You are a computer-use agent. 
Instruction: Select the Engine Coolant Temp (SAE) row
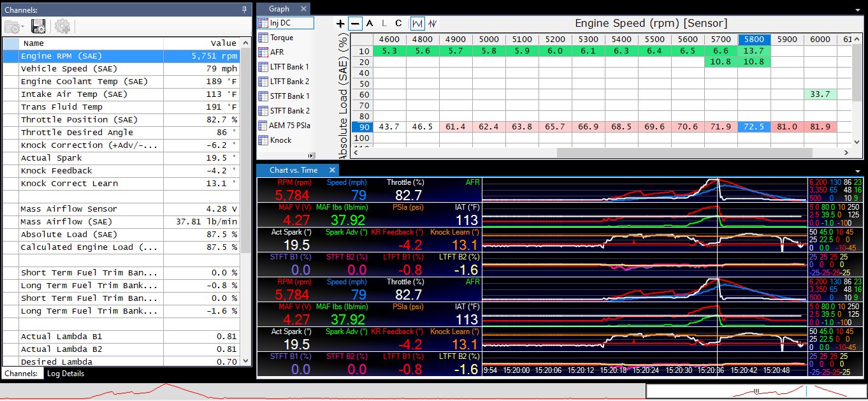[122, 82]
